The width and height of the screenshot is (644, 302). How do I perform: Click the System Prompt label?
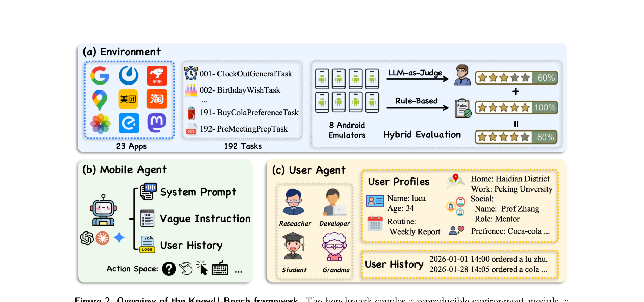[198, 192]
